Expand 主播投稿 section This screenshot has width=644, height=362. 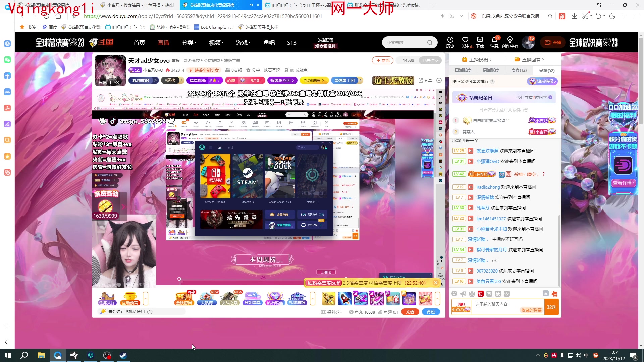[477, 60]
